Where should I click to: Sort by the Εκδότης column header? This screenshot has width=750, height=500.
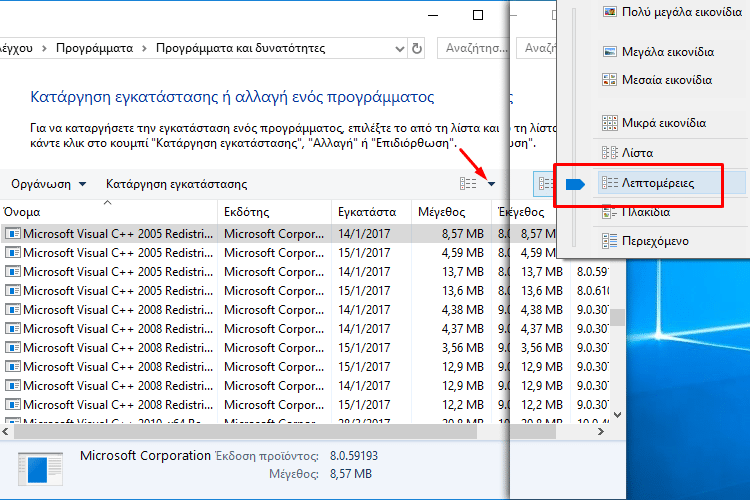point(275,212)
